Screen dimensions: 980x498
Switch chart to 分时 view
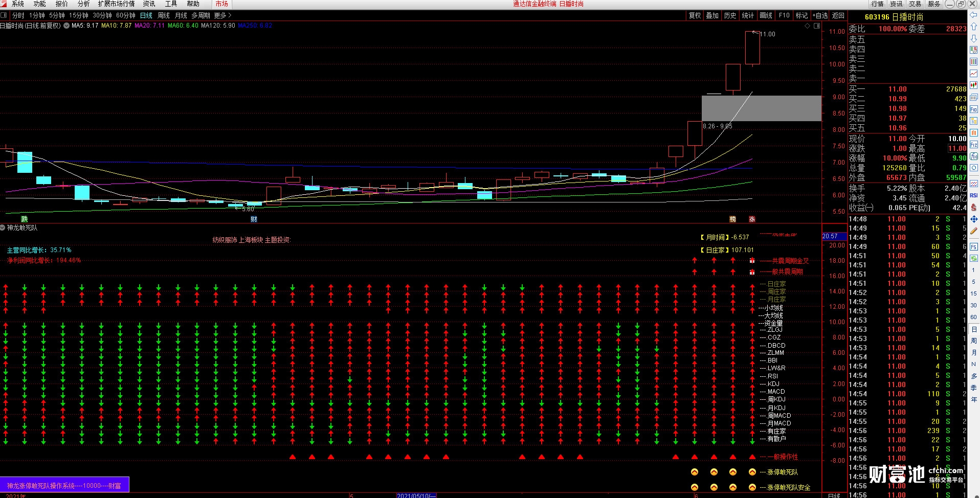click(x=18, y=15)
